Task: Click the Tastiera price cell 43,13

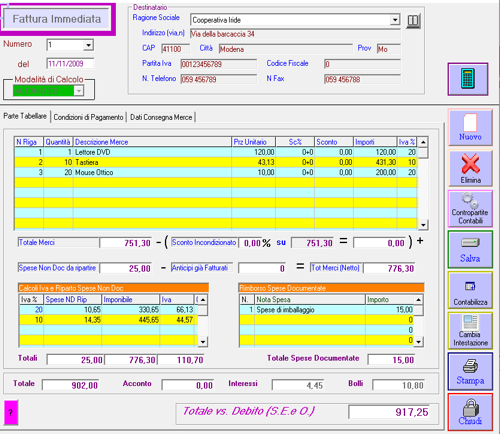Action: pyautogui.click(x=253, y=162)
